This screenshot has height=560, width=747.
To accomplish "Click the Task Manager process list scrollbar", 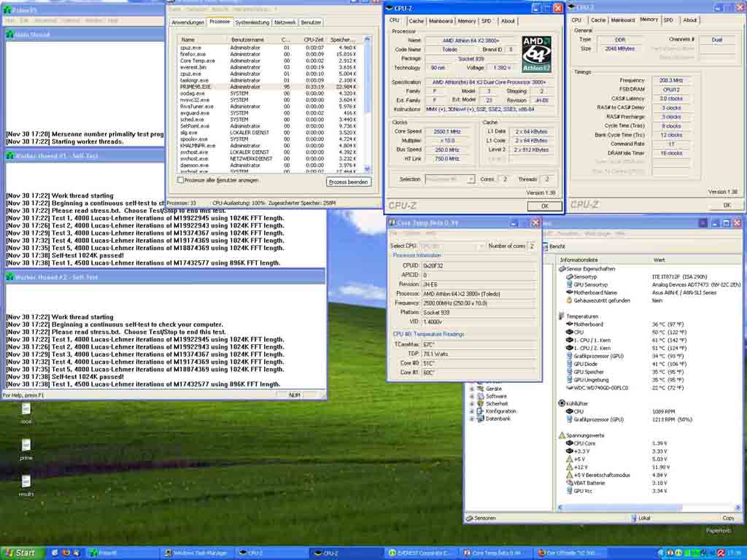I will point(367,104).
